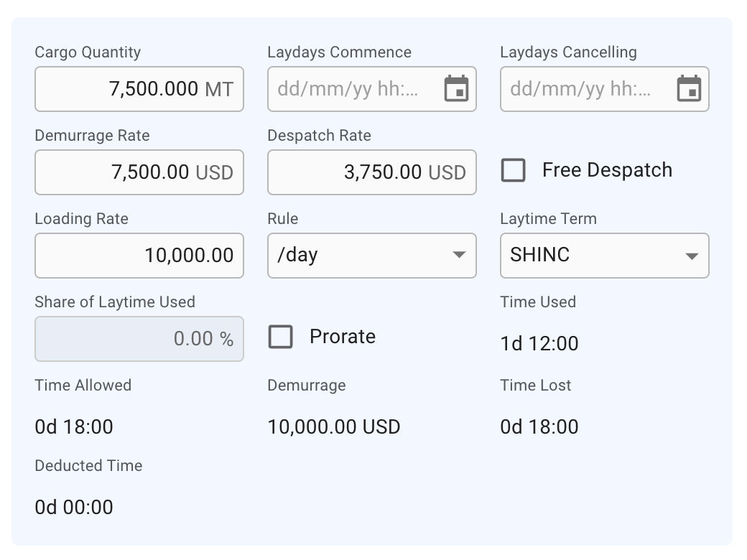Focus the Cargo Quantity input field
Viewport: 747px width, 560px height.
(x=139, y=89)
